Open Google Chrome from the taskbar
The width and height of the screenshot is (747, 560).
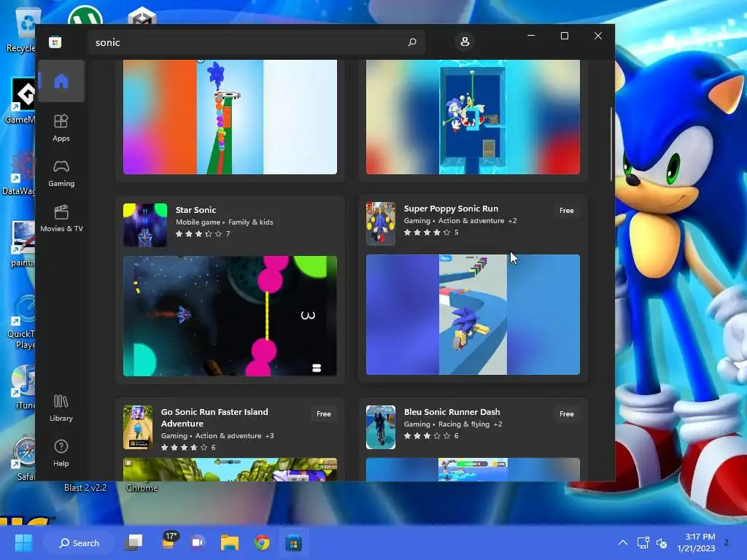pos(262,542)
